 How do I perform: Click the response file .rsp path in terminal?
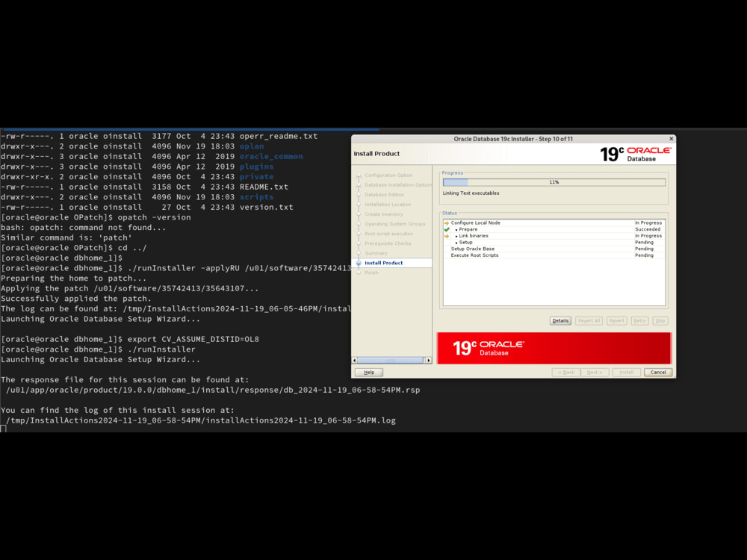pos(213,390)
